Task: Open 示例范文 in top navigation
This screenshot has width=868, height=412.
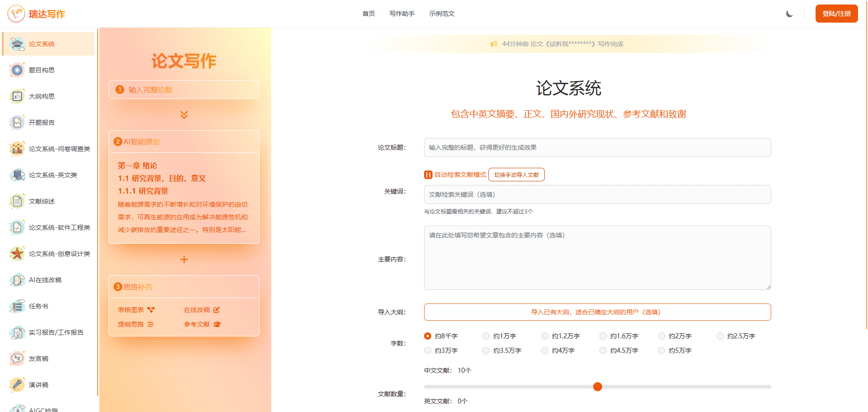Action: coord(442,14)
